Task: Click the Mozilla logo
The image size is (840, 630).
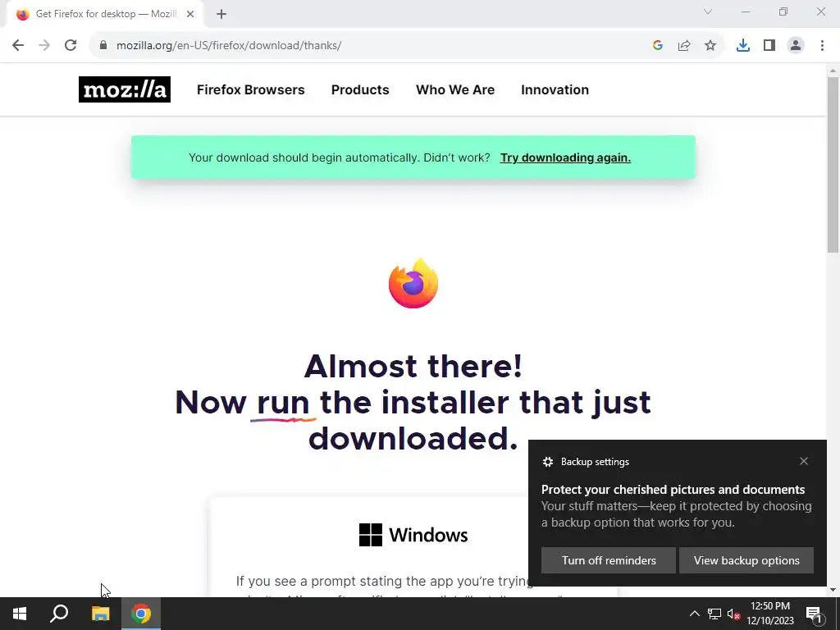Action: 125,89
